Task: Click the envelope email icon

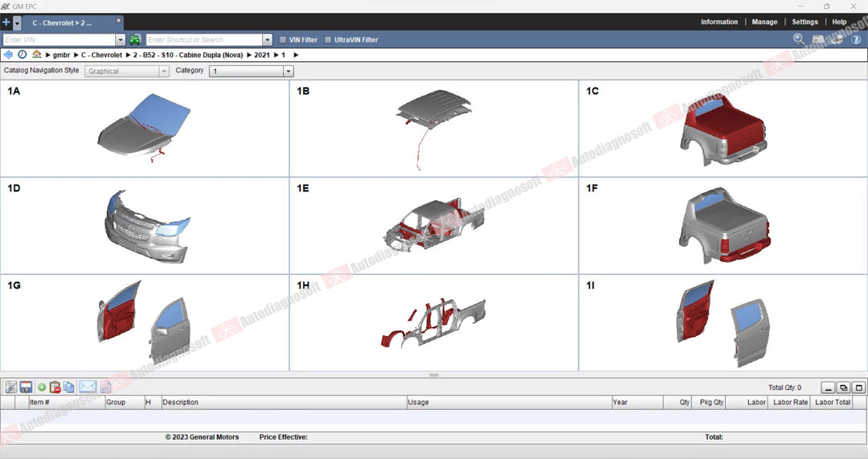Action: 88,387
